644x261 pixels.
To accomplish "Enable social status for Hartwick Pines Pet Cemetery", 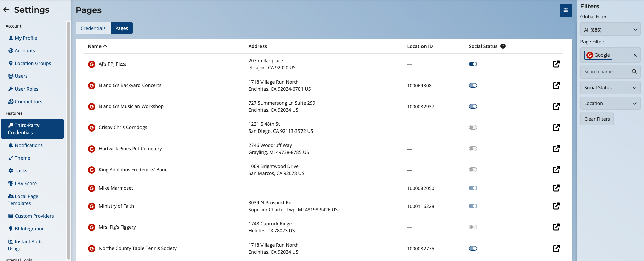I will (473, 149).
